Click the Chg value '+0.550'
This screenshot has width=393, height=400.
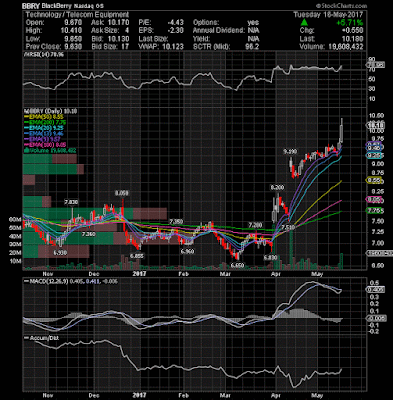[x=352, y=31]
